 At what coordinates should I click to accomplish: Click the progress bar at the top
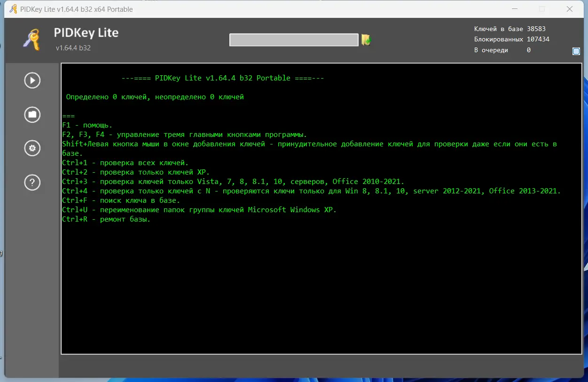[293, 40]
